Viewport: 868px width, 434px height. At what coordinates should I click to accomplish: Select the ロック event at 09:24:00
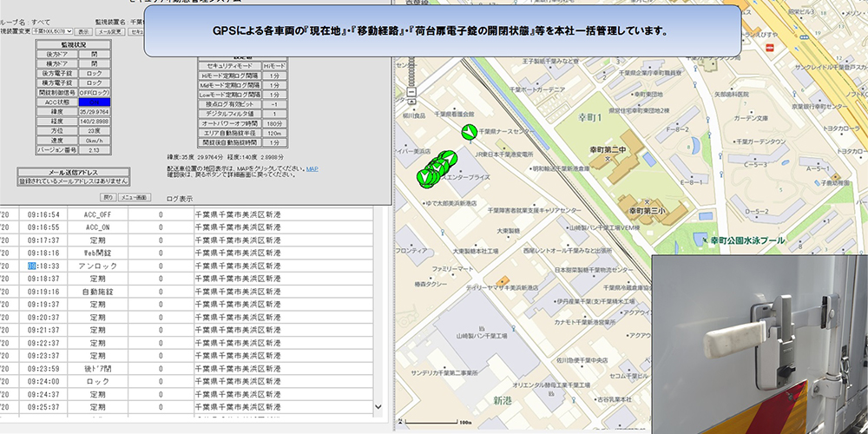(97, 381)
